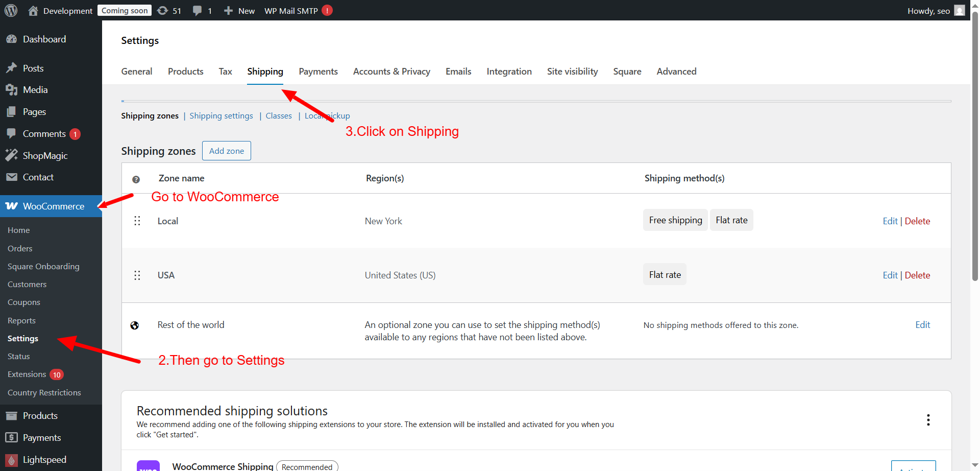
Task: Click the help question mark in table header
Action: (136, 179)
